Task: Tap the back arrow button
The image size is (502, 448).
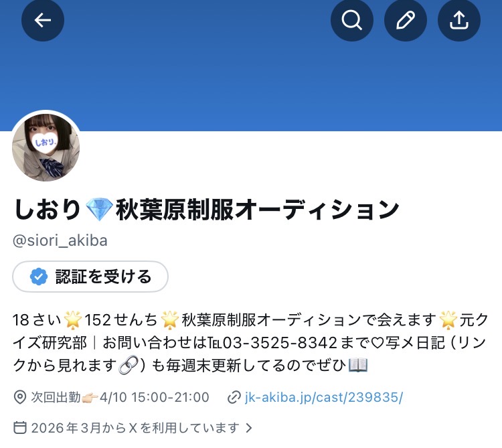Action: tap(43, 20)
